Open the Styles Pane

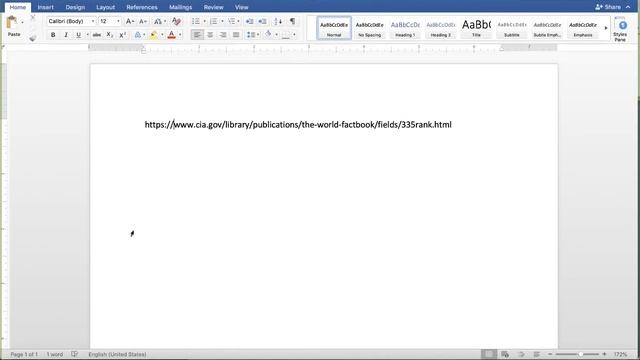click(x=620, y=29)
